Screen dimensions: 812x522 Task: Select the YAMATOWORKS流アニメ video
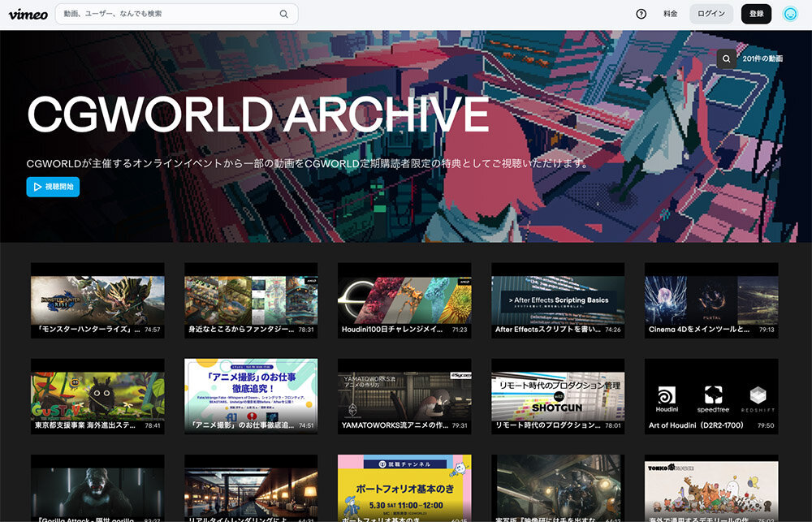coord(404,395)
